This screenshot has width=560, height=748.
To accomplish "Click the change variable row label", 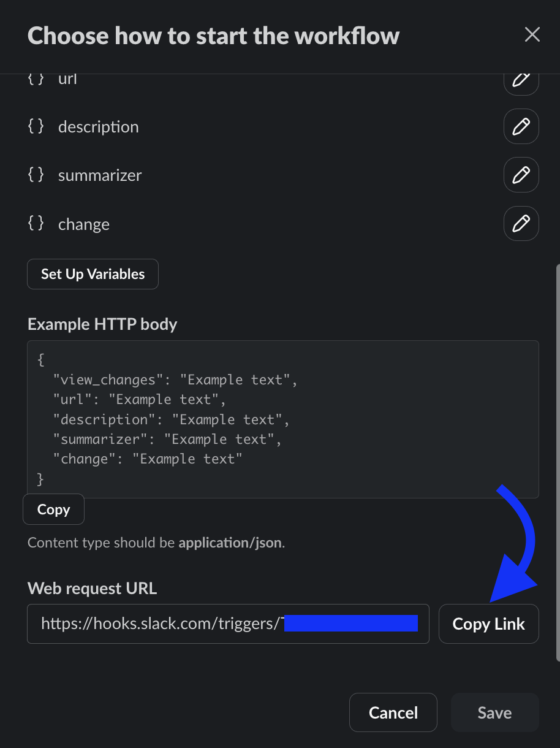I will pyautogui.click(x=84, y=224).
